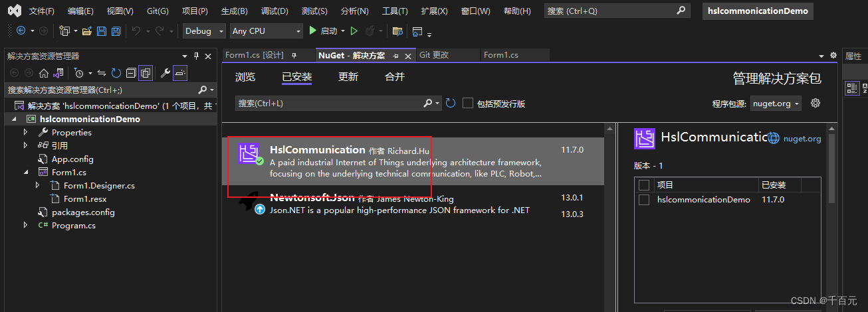Check the 包括预发行版 checkbox

pyautogui.click(x=468, y=103)
